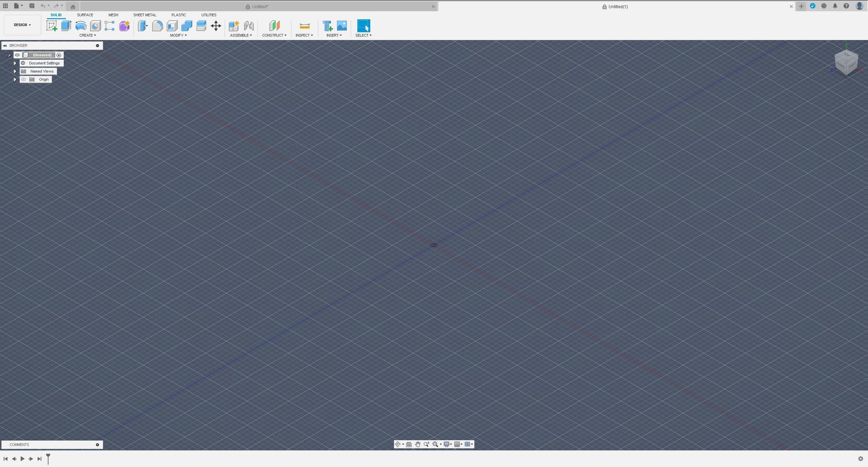
Task: Switch to the SURFACE tab
Action: click(x=85, y=15)
